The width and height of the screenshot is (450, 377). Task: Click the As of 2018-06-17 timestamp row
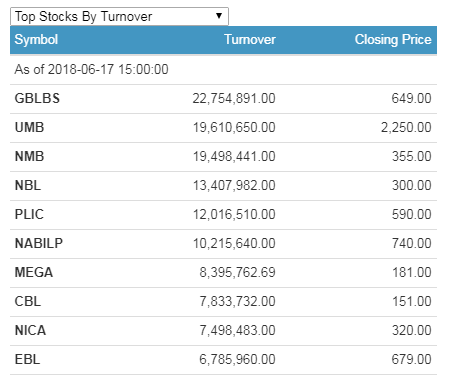pos(223,70)
